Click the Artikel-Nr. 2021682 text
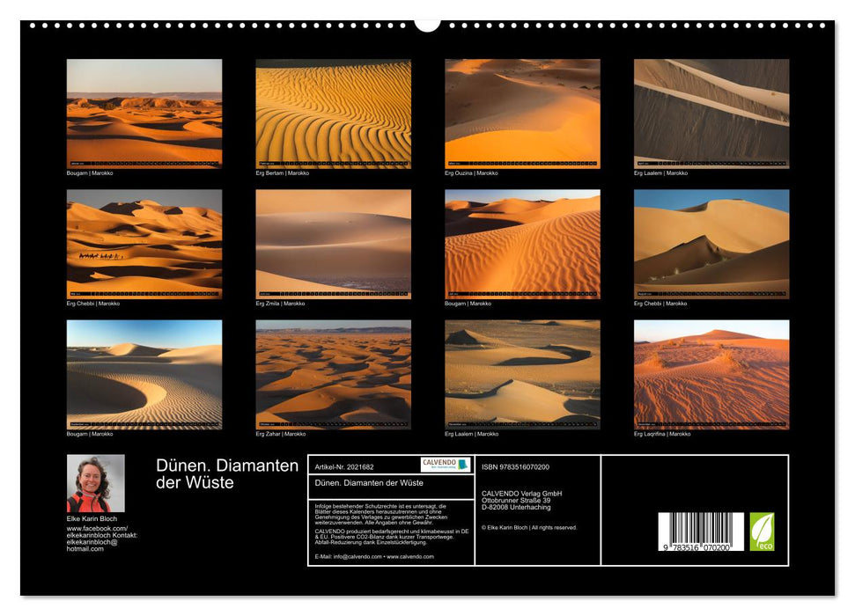This screenshot has height=616, width=855. point(345,466)
